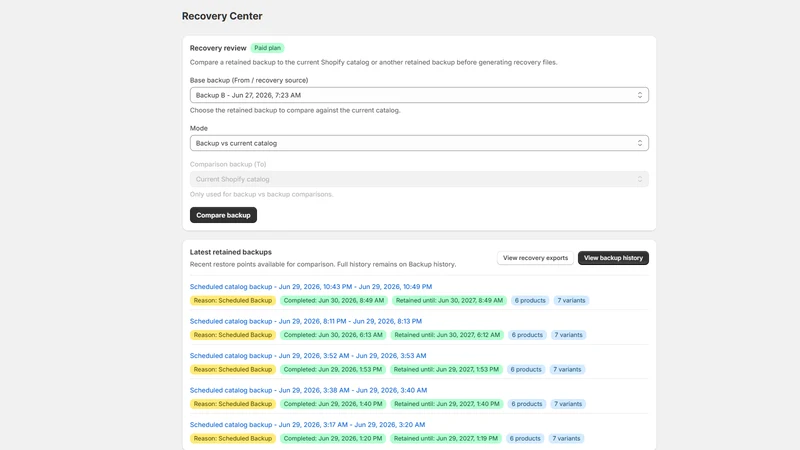Click 'Completed: Jun 29, 2026, 1:20 PM' tag
Screen dimensions: 800x450
(333, 438)
